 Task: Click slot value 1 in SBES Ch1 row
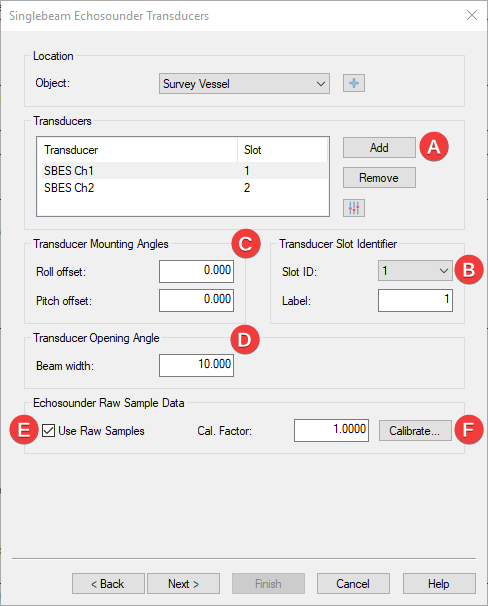247,171
